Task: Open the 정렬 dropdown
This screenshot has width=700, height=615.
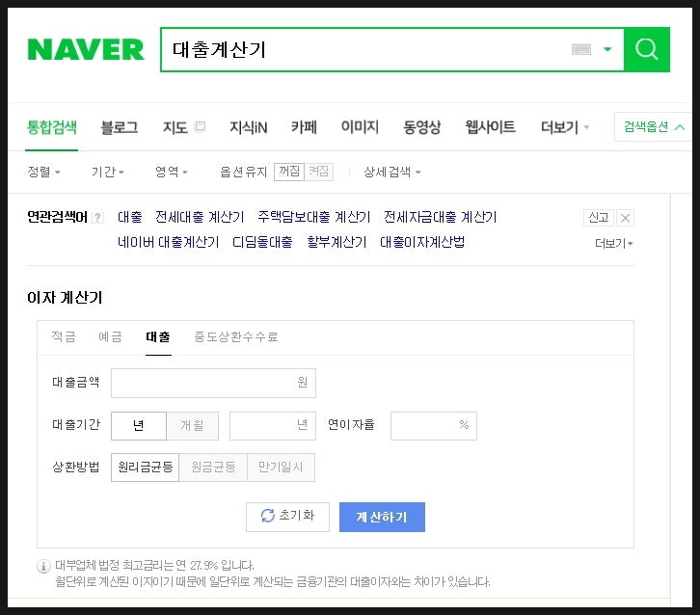Action: pyautogui.click(x=43, y=172)
